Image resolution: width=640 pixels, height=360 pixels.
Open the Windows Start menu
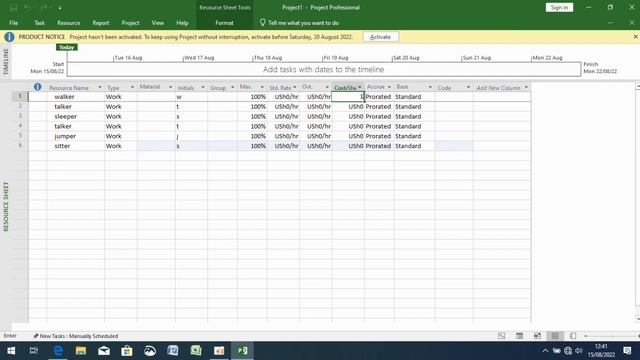pos(11,351)
